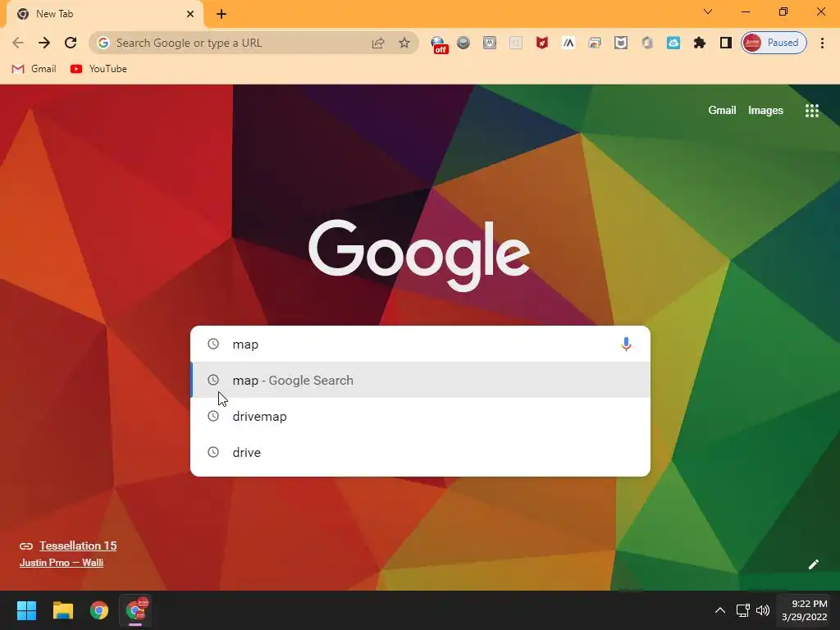Open Chrome's three-dot menu

[822, 43]
